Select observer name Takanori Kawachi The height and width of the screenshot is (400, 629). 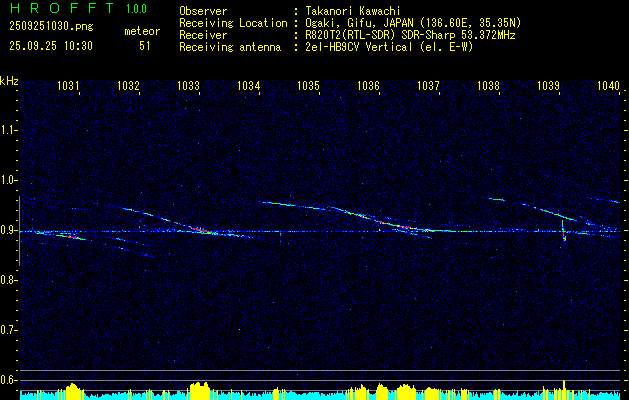coord(353,11)
